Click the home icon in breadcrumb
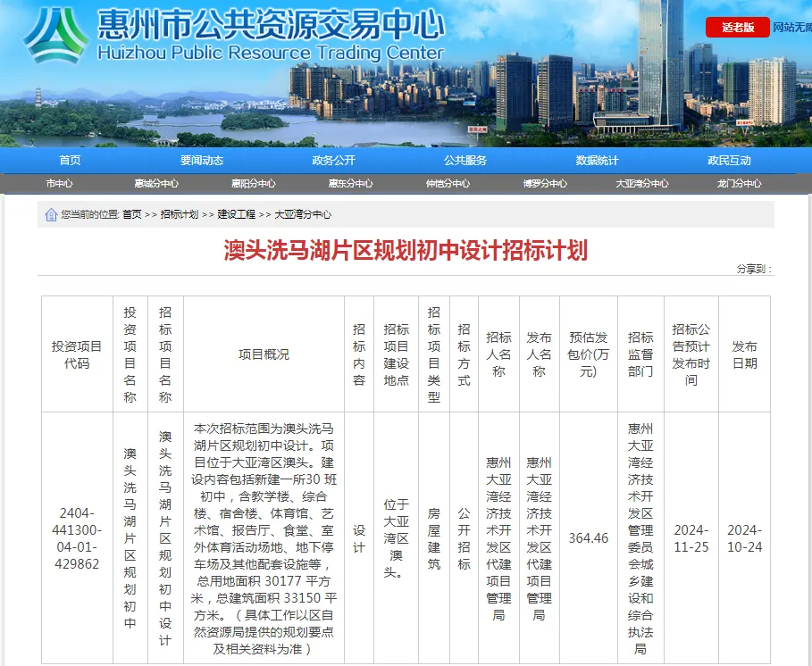The height and width of the screenshot is (666, 812). [x=52, y=214]
